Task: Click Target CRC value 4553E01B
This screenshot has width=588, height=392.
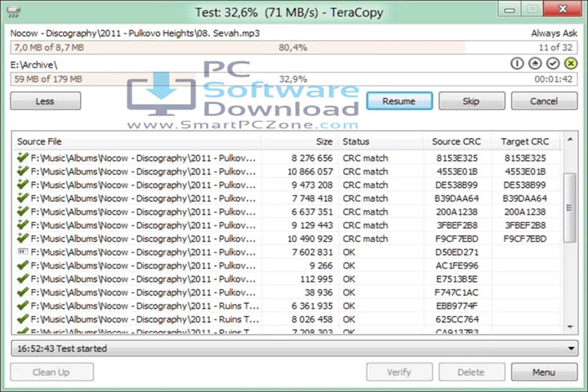Action: (525, 171)
